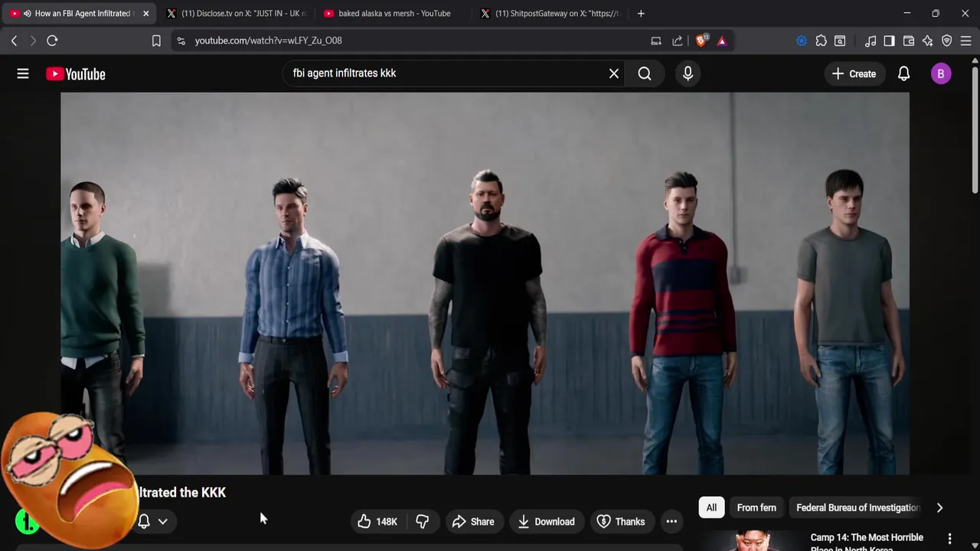Click the blue circular extension icon
980x551 pixels.
tap(802, 41)
